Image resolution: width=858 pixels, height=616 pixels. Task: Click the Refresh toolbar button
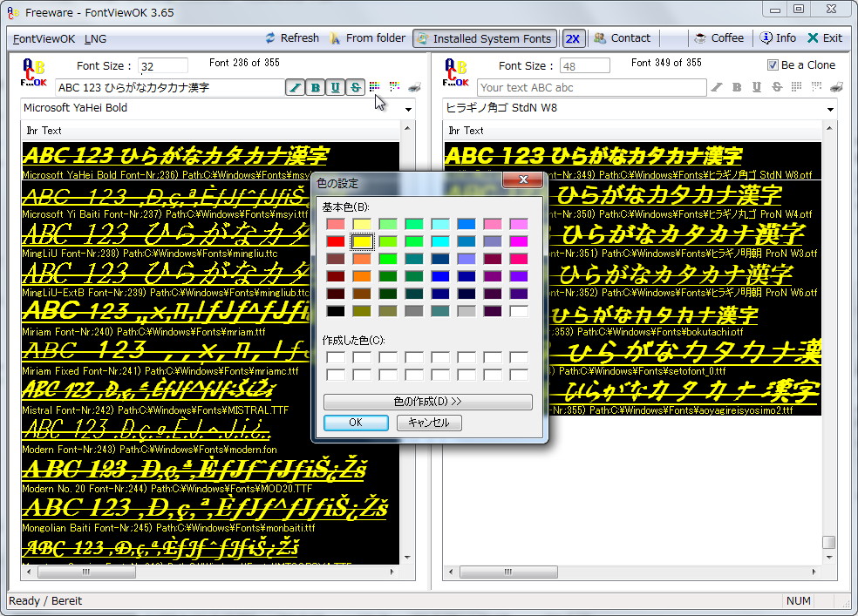click(291, 38)
